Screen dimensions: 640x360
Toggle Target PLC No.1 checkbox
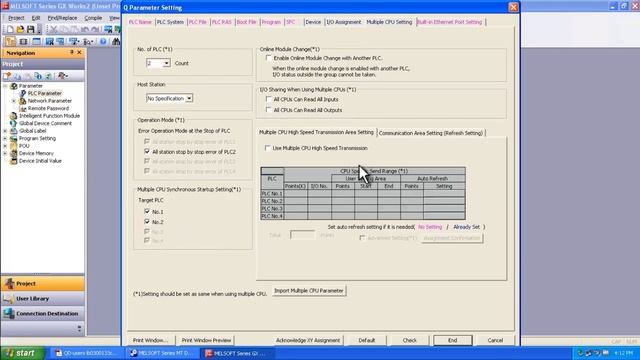(147, 211)
